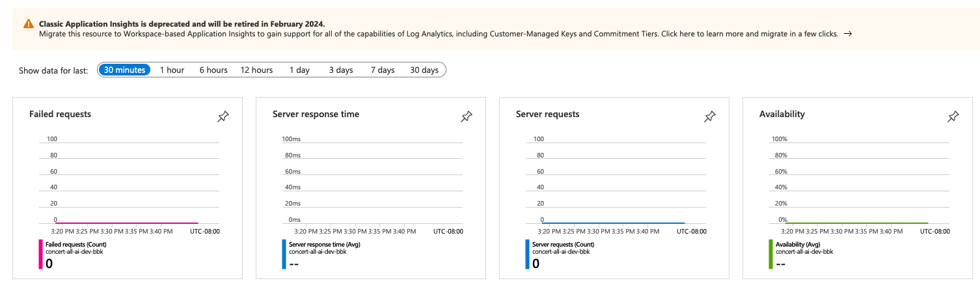Open the Server response time chart title

316,114
